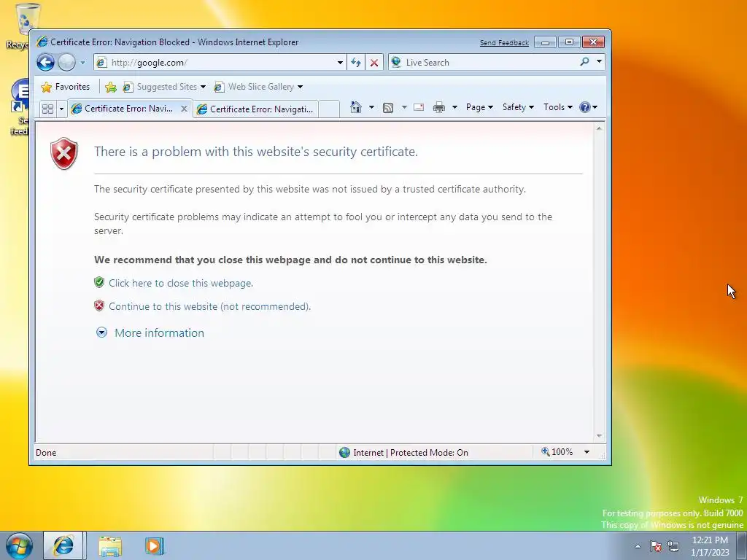Open a new blank tab
Screen dimensions: 747x560
(329, 109)
